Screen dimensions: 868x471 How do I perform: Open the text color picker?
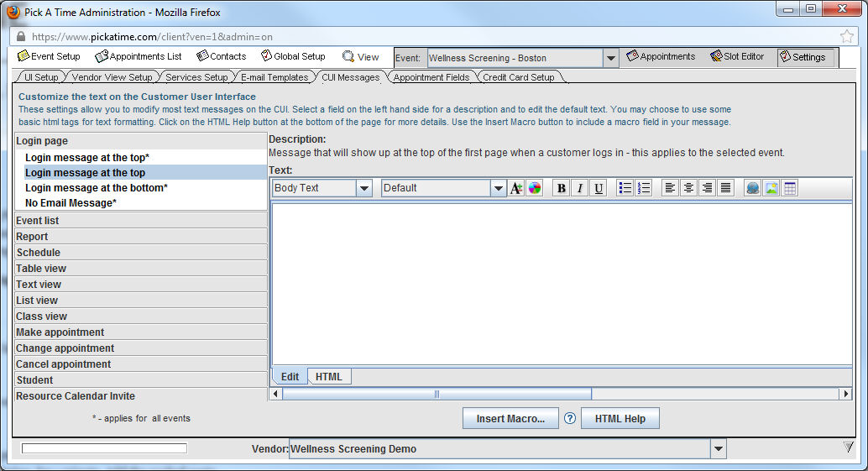[x=534, y=188]
